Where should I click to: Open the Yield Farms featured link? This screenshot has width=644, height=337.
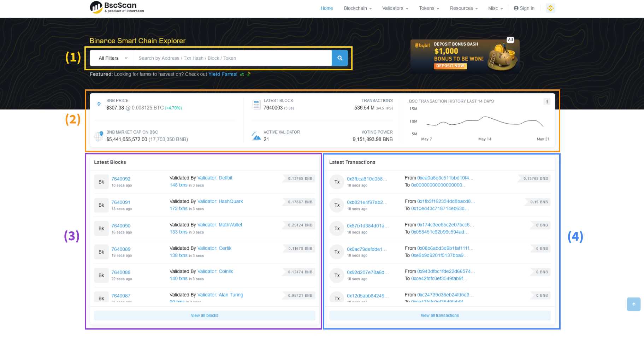click(x=223, y=74)
